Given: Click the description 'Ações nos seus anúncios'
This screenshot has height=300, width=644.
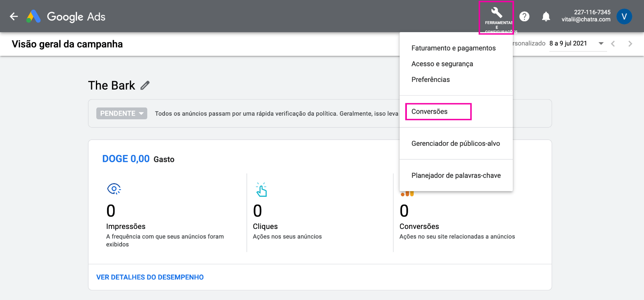Looking at the screenshot, I should pos(287,237).
